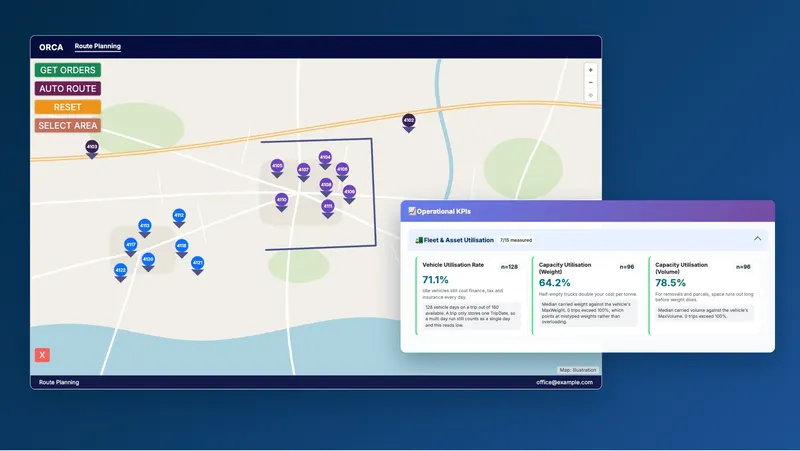Click the 64.2% value
Viewport: 800px width, 451px height.
(555, 283)
